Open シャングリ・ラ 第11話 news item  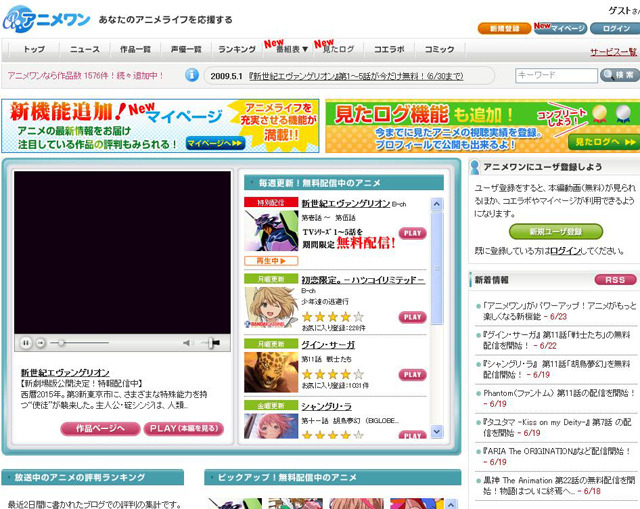[x=557, y=369]
